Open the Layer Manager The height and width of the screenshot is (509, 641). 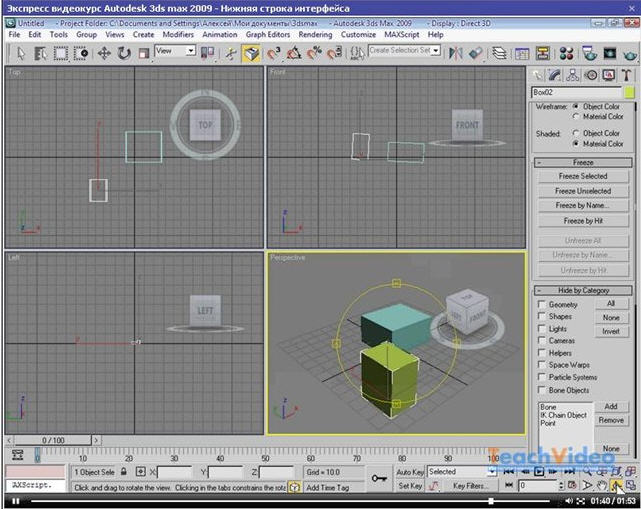tap(499, 54)
